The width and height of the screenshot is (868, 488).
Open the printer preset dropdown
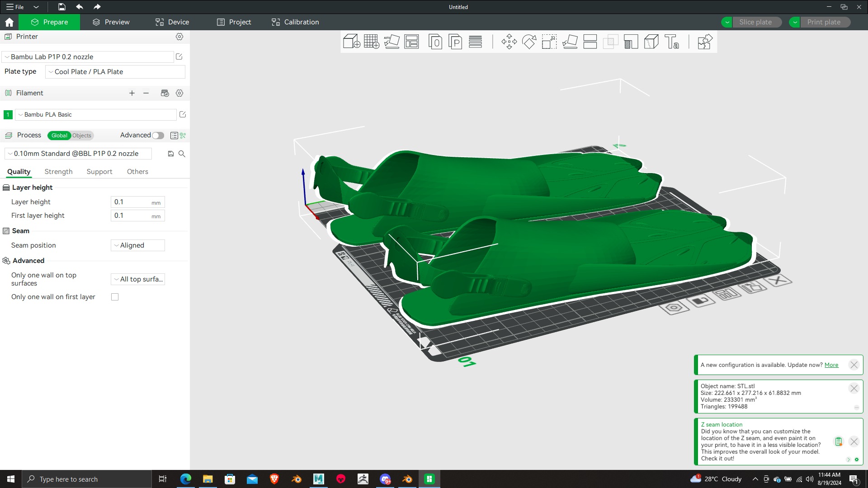click(x=88, y=57)
